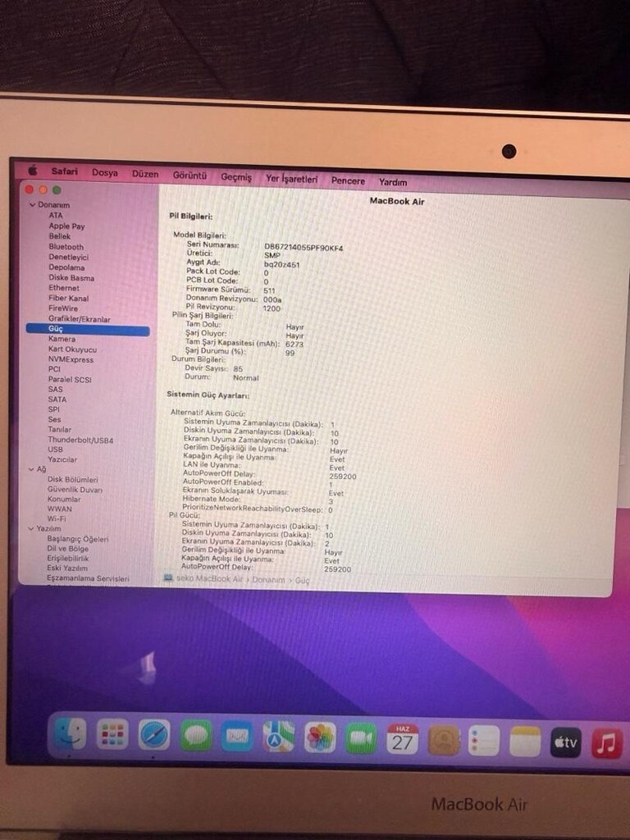Open the Düzen menu
Screen dimensions: 630x840
point(145,174)
